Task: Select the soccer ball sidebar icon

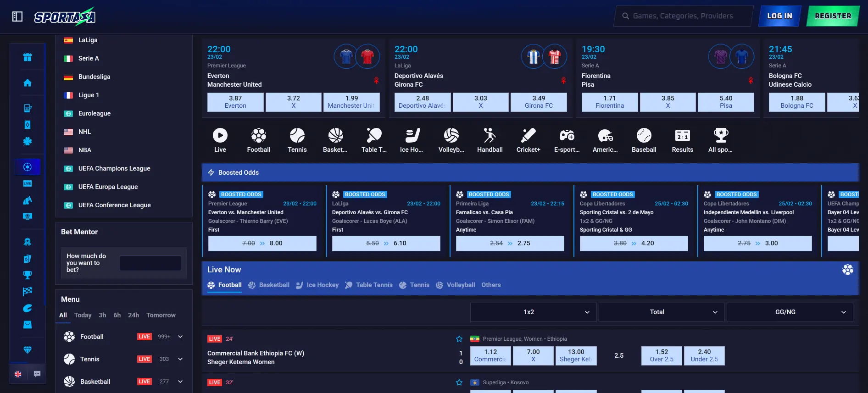Action: pyautogui.click(x=28, y=167)
